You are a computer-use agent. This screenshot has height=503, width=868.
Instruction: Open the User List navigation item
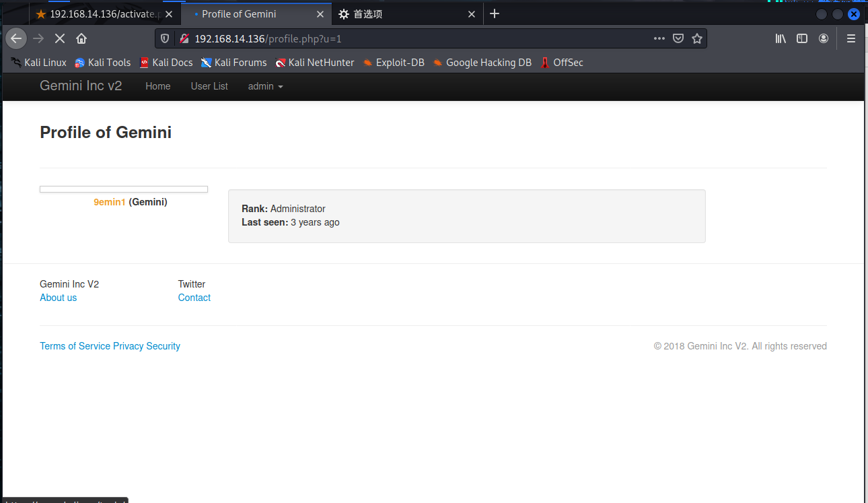[209, 86]
